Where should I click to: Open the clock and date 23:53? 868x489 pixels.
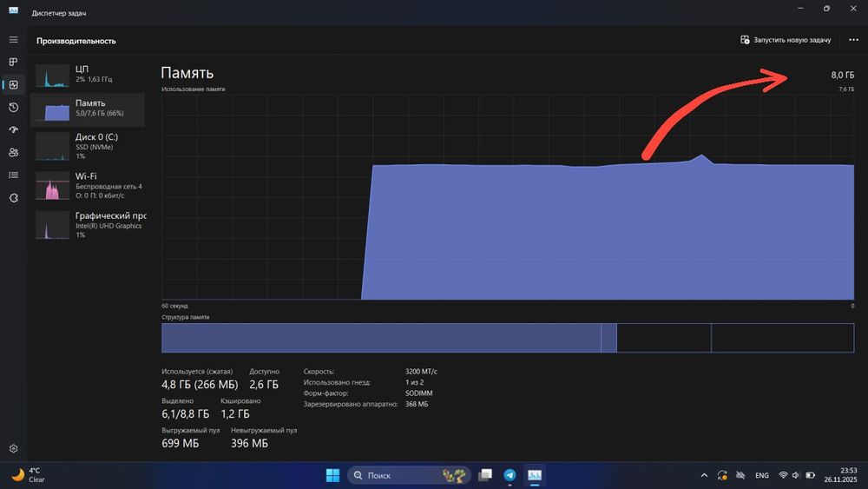coord(840,475)
